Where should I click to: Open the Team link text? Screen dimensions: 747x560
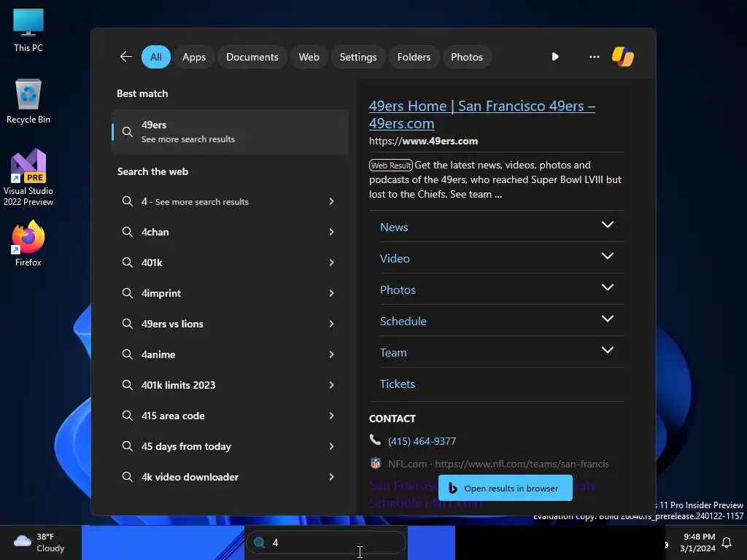[393, 352]
